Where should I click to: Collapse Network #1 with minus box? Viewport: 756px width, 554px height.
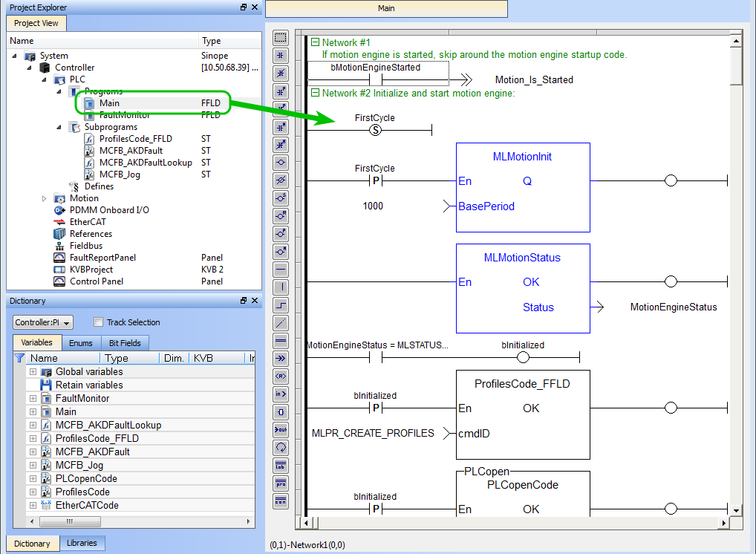[x=316, y=42]
